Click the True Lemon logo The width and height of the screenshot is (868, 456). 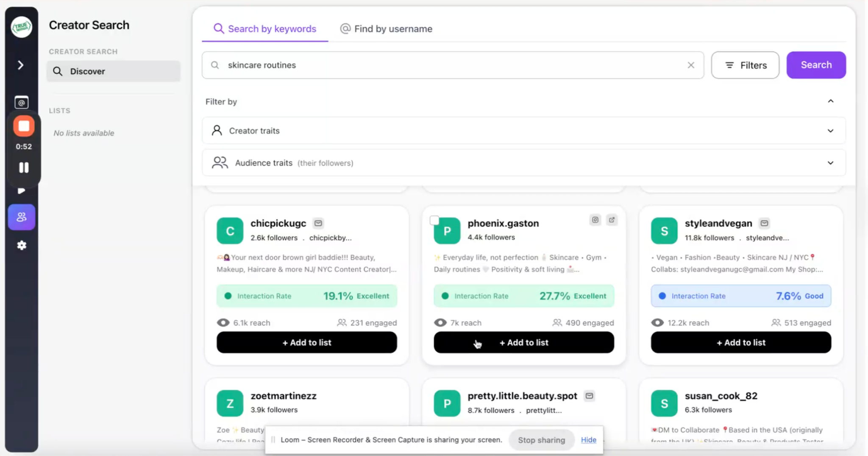(x=22, y=27)
